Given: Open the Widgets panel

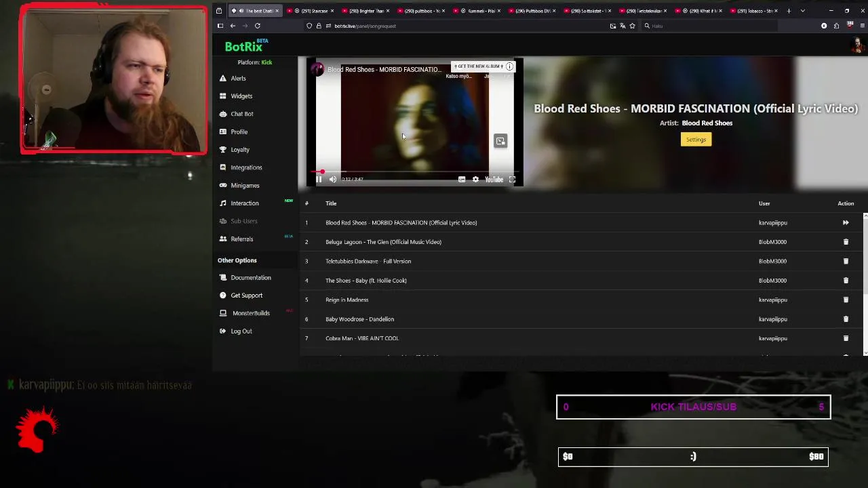Looking at the screenshot, I should (241, 96).
